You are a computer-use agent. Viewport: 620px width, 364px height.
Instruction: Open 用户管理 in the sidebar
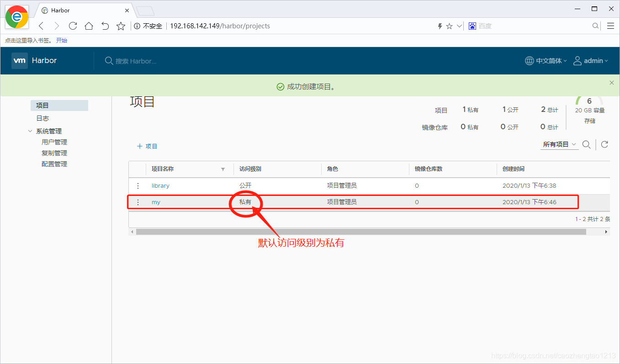(54, 142)
